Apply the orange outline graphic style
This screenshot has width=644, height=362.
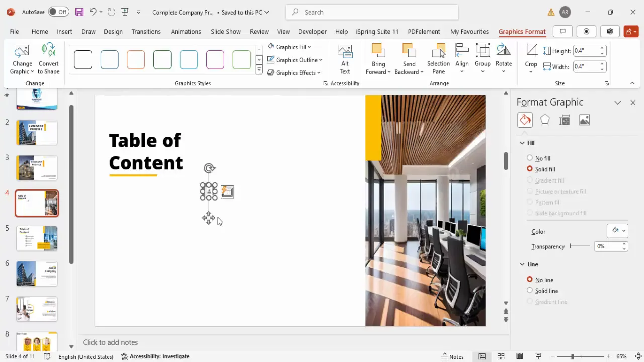pos(136,60)
